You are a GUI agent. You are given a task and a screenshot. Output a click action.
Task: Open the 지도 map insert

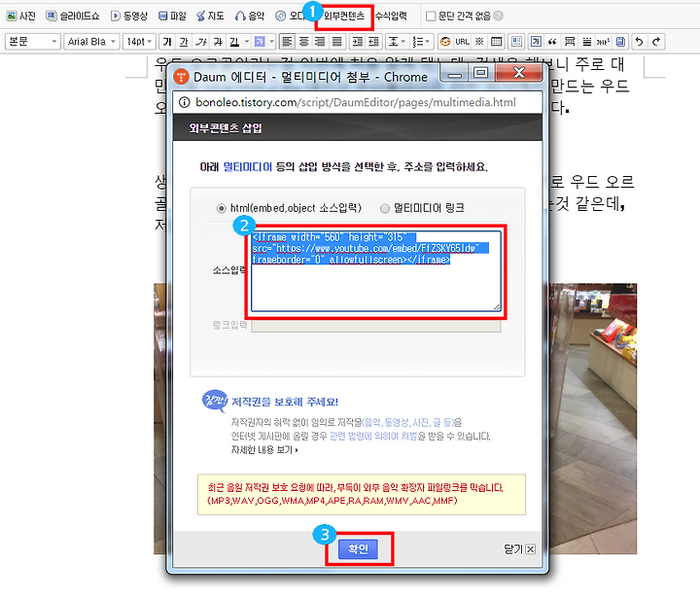pos(210,17)
